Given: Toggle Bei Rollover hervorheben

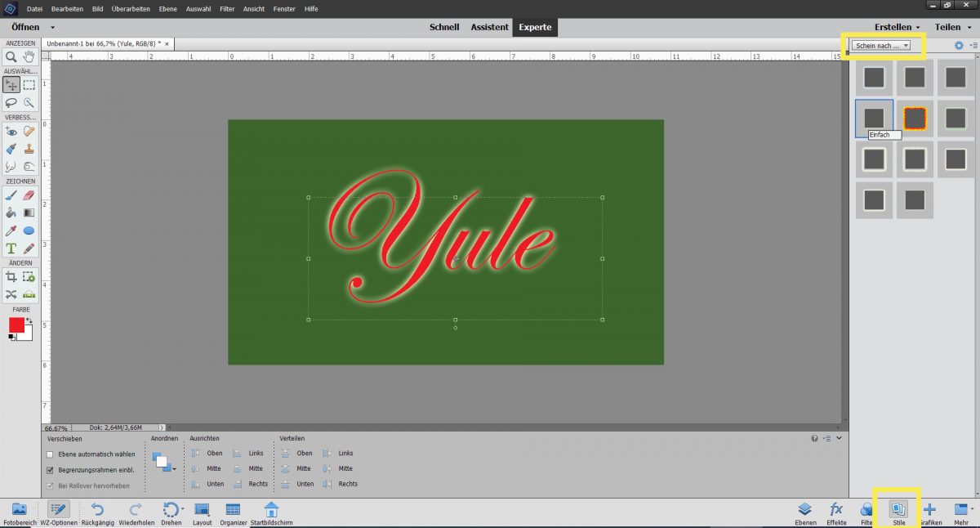Looking at the screenshot, I should [50, 484].
